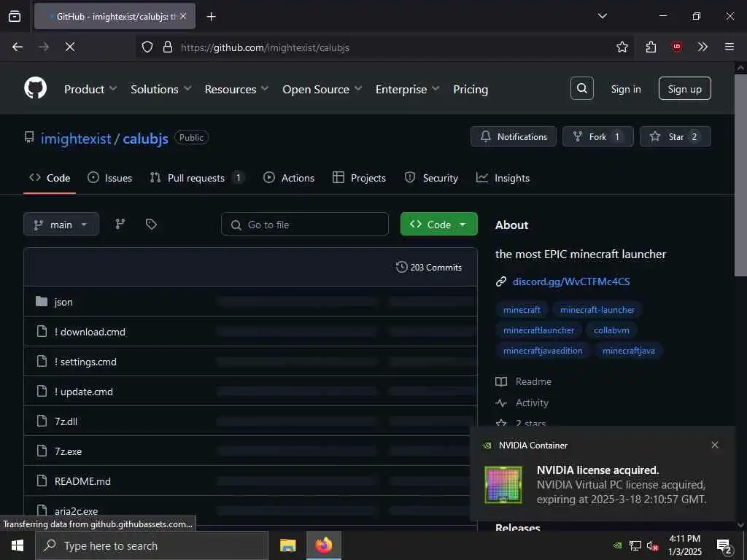
Task: Open the ! download.cmd file
Action: point(90,332)
